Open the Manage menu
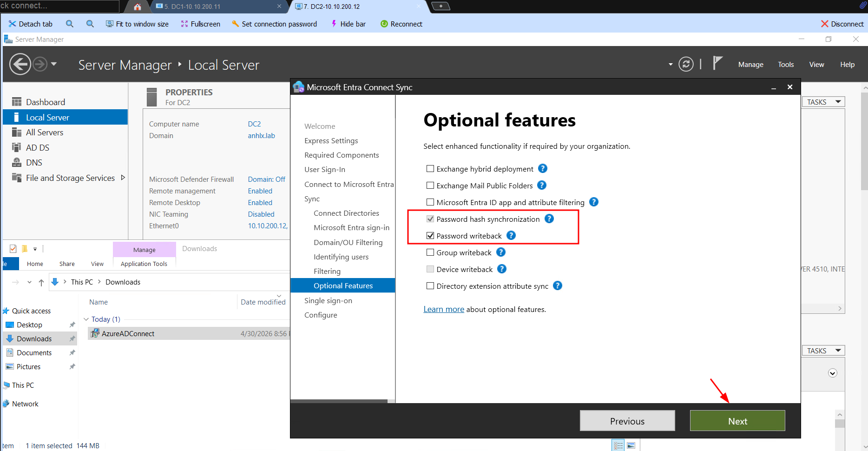 pyautogui.click(x=751, y=65)
